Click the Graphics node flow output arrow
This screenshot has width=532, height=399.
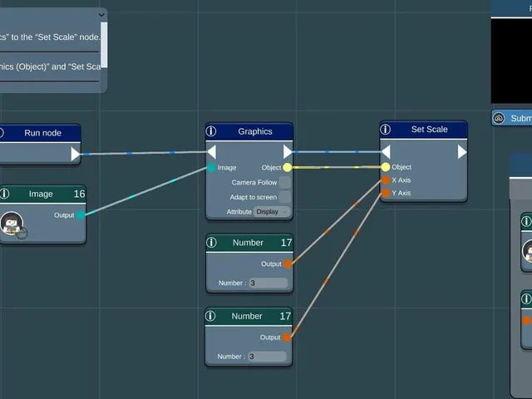tap(288, 151)
